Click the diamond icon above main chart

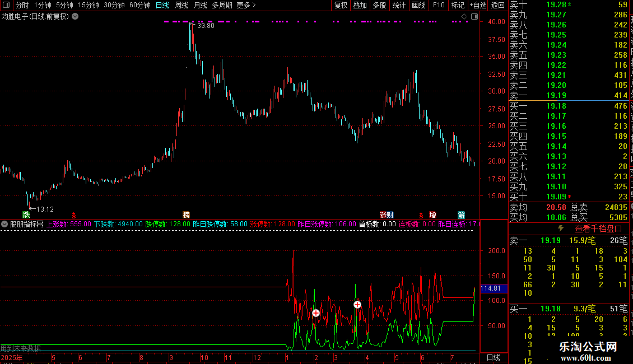[464, 17]
